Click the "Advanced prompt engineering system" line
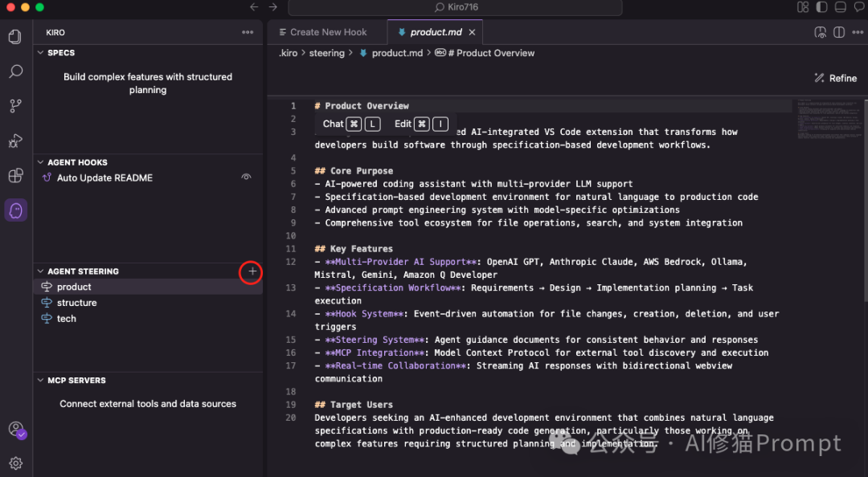Image resolution: width=868 pixels, height=477 pixels. coord(497,210)
